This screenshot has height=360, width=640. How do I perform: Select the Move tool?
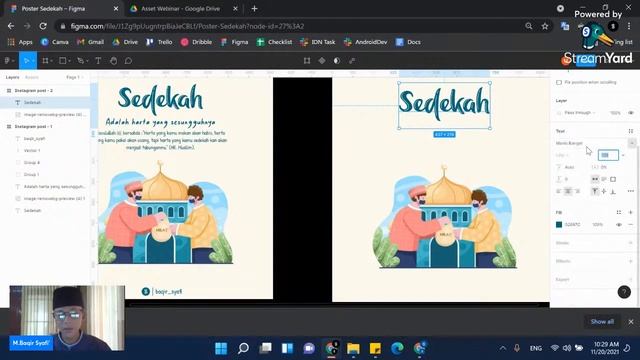(26, 61)
